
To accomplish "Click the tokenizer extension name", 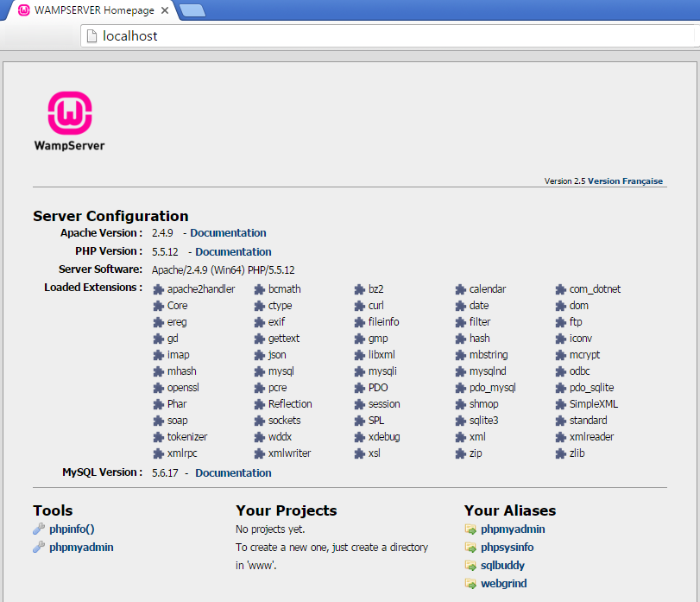I will click(x=187, y=437).
